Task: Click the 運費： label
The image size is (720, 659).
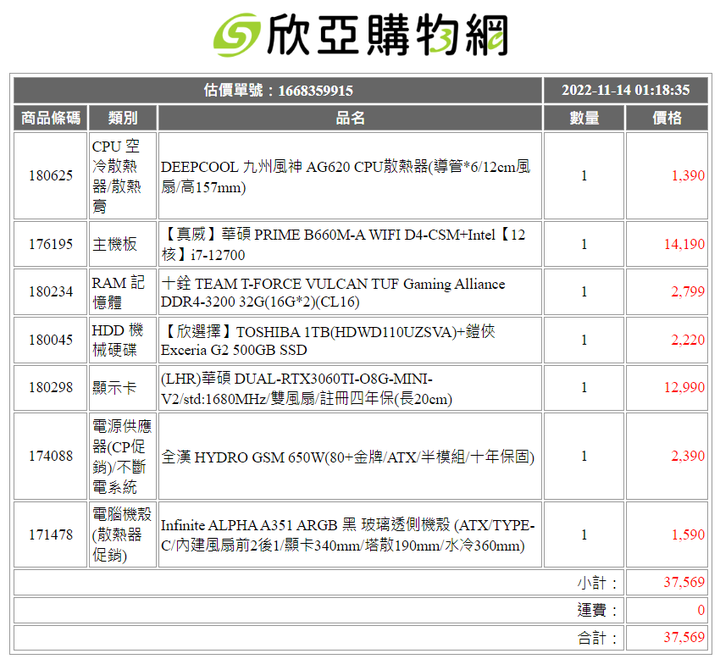Action: (597, 610)
